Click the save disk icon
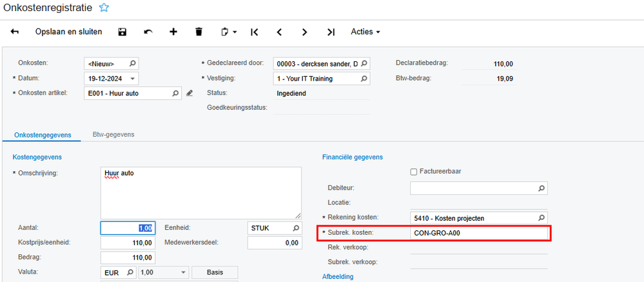The image size is (644, 282). (x=122, y=32)
